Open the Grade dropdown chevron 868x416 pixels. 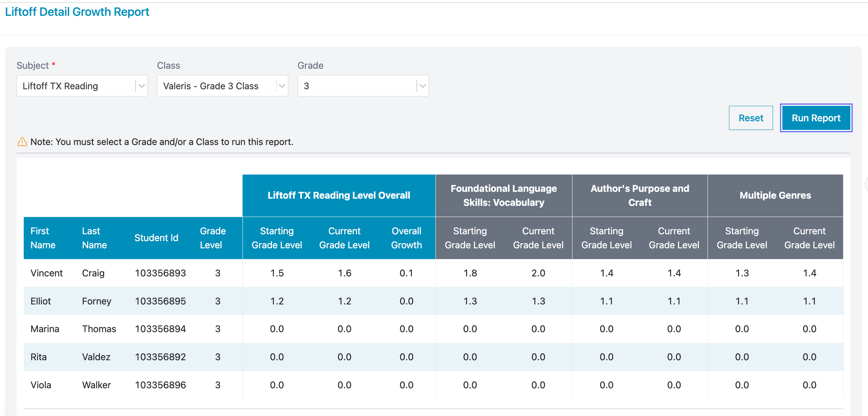[422, 86]
